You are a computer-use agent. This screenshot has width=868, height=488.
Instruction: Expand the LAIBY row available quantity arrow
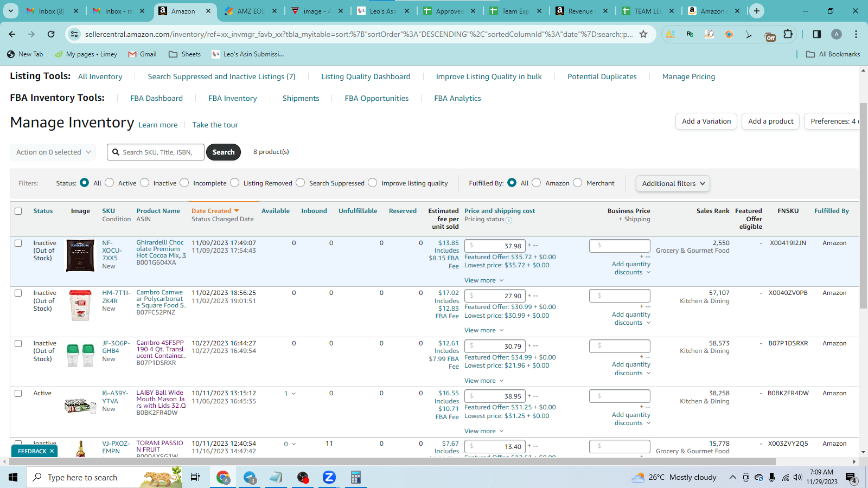pos(294,394)
